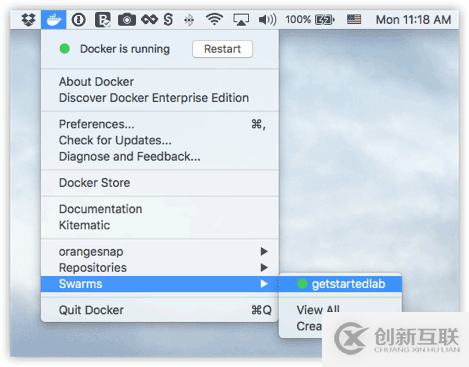Viewport: 469px width, 367px height.
Task: Open the camera screenshot menu bar icon
Action: tap(127, 20)
